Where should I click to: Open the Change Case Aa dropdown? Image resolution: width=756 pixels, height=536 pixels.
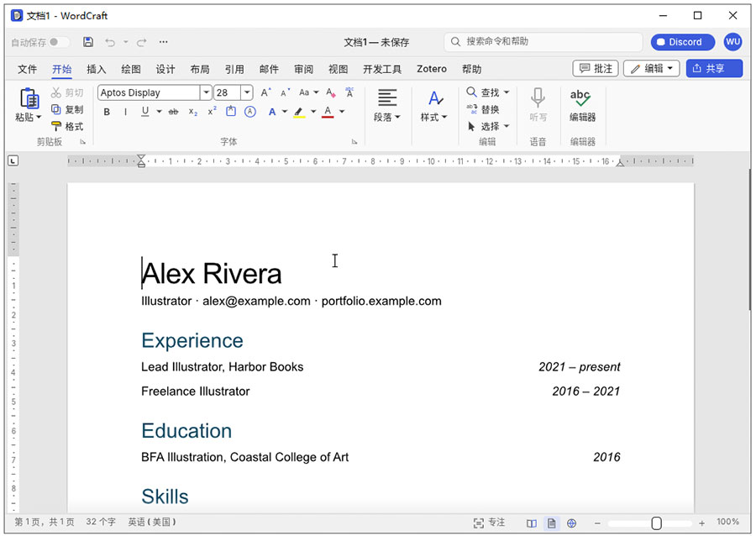pos(308,92)
